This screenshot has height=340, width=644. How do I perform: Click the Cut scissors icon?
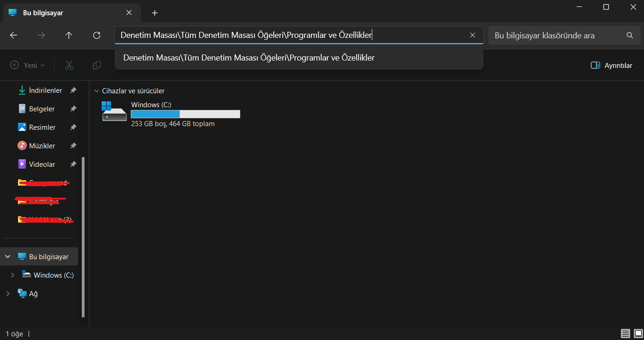69,65
